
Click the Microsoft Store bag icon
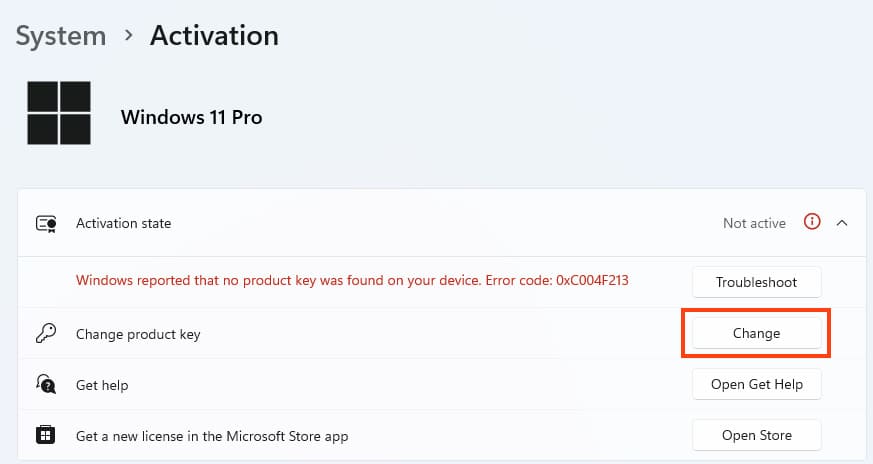click(x=45, y=435)
